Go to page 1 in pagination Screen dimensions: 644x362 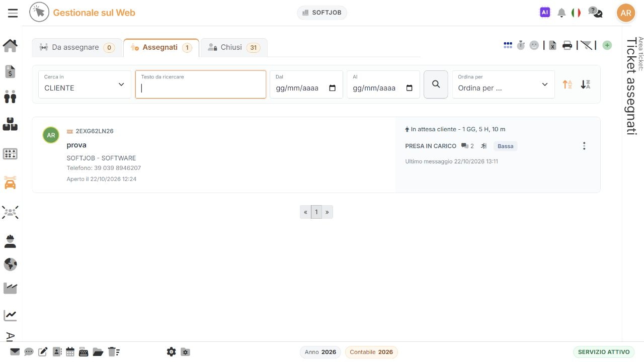tap(316, 212)
